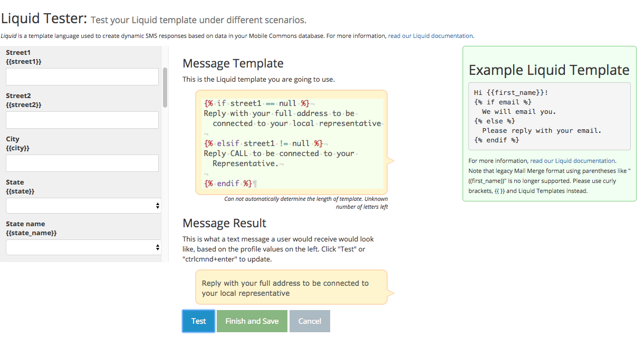Click the Example Liquid Template heading
The height and width of the screenshot is (338, 644).
pyautogui.click(x=549, y=70)
